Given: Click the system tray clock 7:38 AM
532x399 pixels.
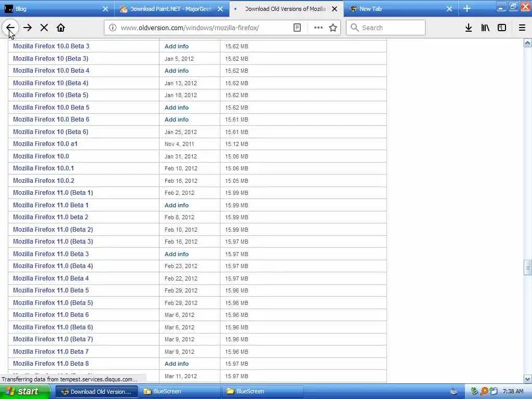Looking at the screenshot, I should pyautogui.click(x=513, y=392).
